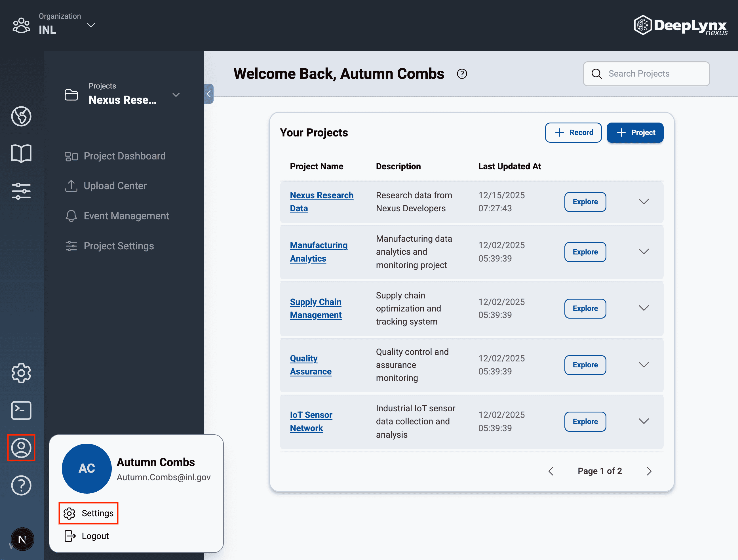
Task: Open the Supply Chain Management link
Action: [x=315, y=308]
